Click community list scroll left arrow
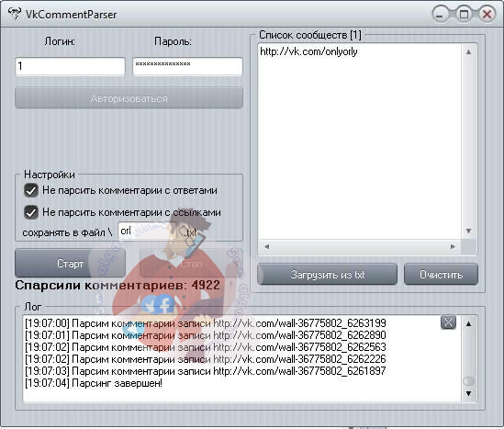Screen dimensions: 504x429 (266, 246)
